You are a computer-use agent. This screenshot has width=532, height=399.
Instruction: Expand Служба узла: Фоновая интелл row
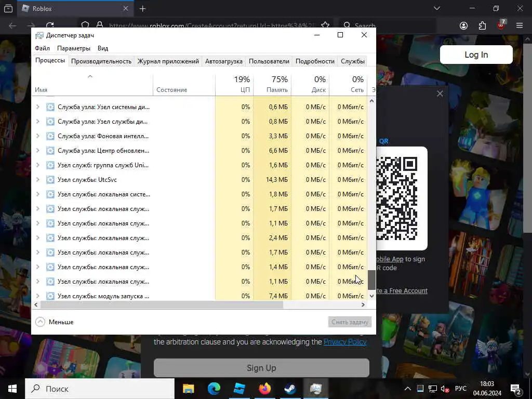[x=37, y=136]
